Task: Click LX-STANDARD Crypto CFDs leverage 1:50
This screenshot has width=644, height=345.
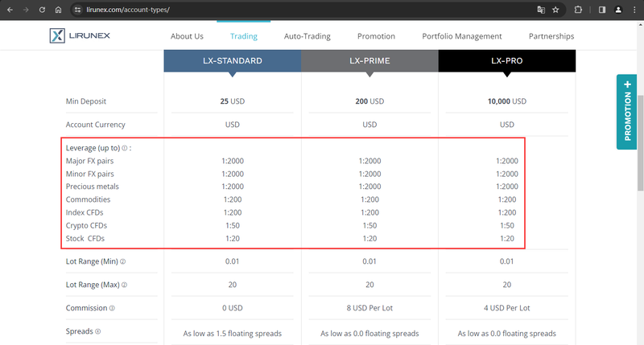Action: pyautogui.click(x=233, y=226)
